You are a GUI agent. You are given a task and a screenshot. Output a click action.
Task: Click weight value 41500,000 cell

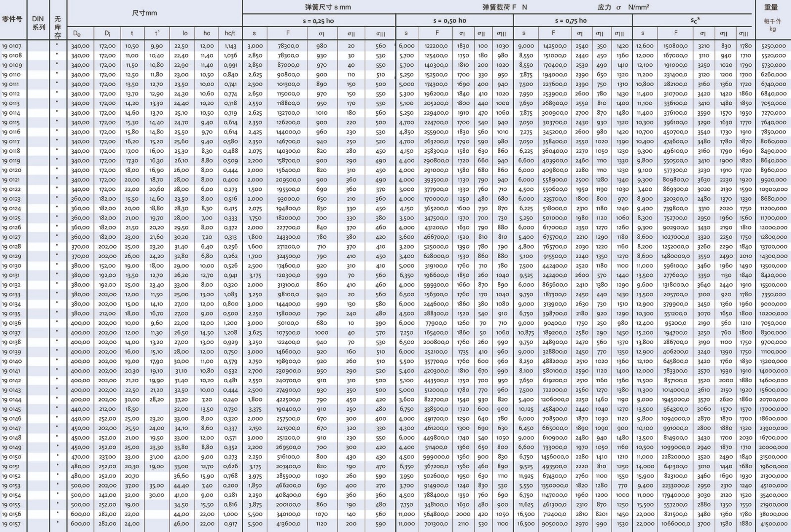774,524
